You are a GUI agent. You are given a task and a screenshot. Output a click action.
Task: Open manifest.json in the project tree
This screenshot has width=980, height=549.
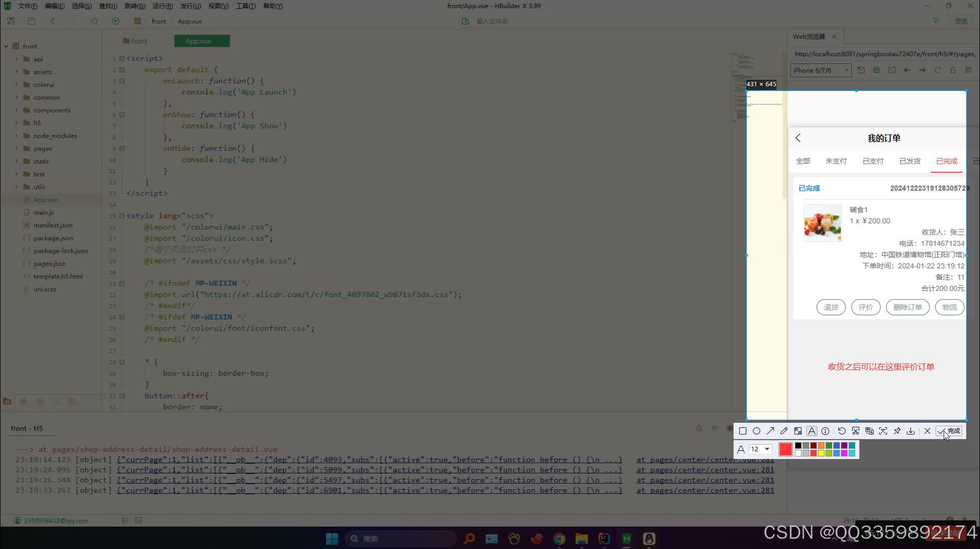(53, 225)
